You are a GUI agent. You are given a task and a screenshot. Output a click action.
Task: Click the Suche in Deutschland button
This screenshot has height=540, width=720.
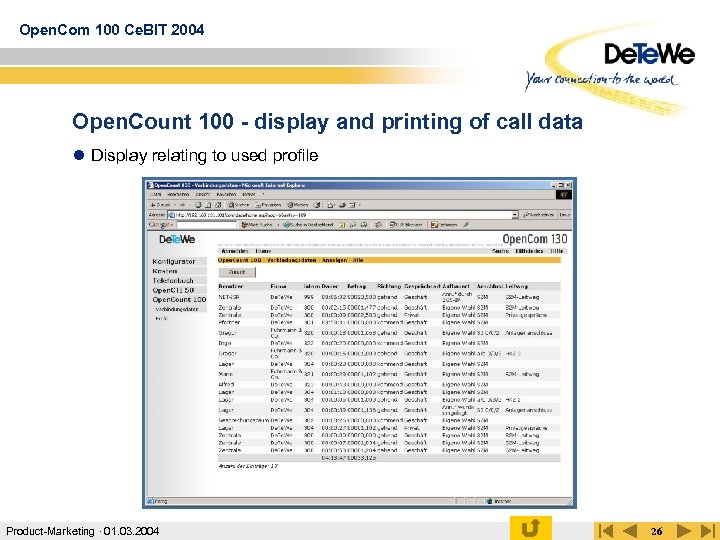click(x=308, y=225)
